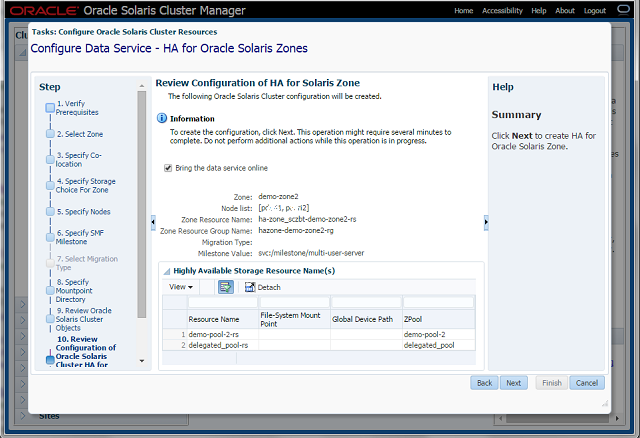Click the hazone-demo-zone2-rg group name value
Viewport: 640px width, 438px height.
click(x=296, y=231)
